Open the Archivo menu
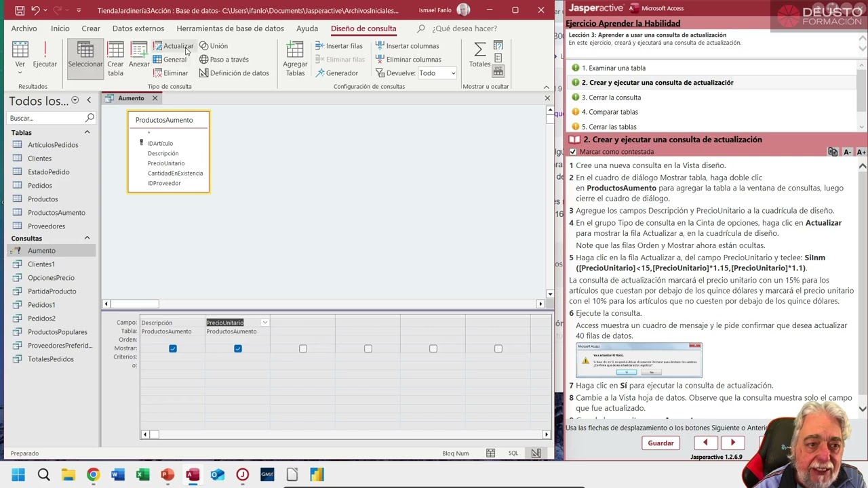 click(24, 28)
